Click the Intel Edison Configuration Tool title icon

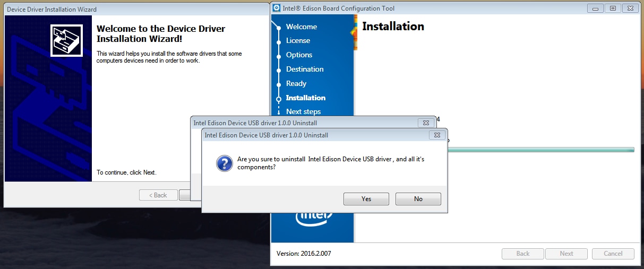[x=277, y=8]
